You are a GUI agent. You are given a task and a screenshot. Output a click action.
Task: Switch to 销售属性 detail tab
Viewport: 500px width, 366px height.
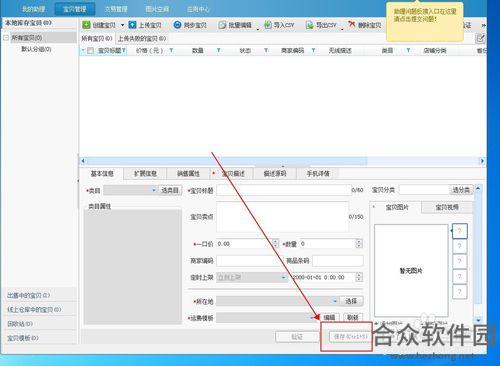188,174
